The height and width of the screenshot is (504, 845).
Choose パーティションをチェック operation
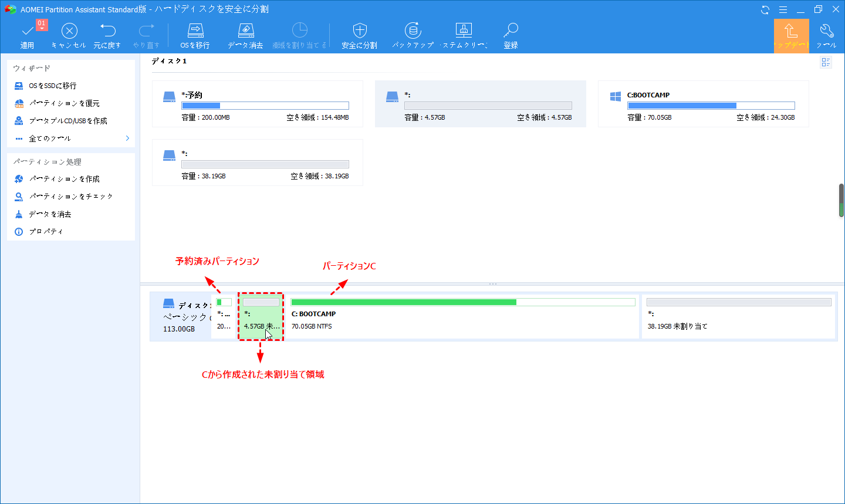(x=63, y=197)
